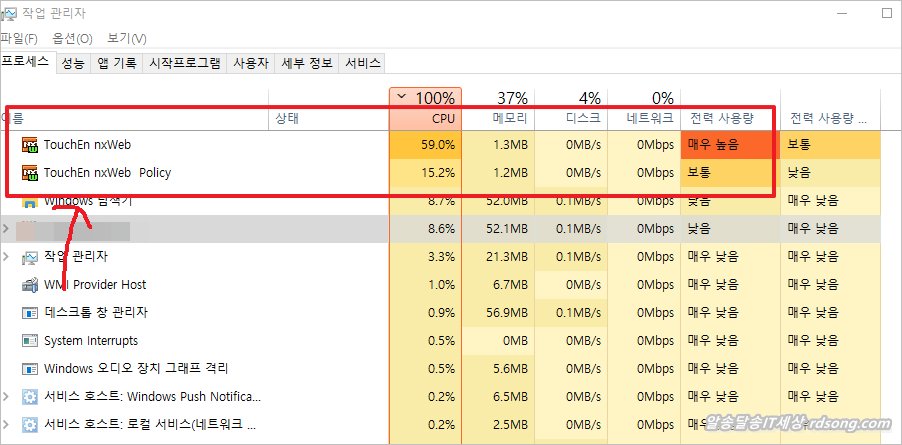Click the WMI Provider Host icon
The width and height of the screenshot is (902, 445).
tap(29, 285)
